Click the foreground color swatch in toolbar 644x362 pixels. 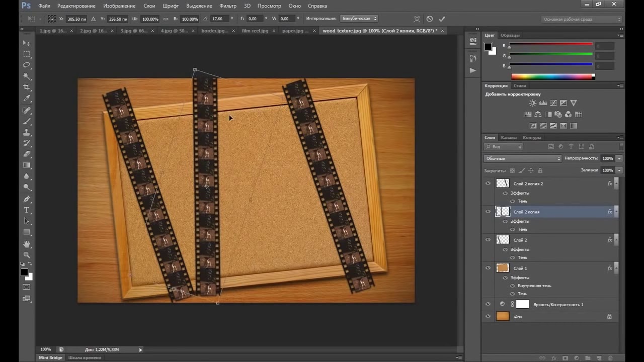tap(24, 272)
